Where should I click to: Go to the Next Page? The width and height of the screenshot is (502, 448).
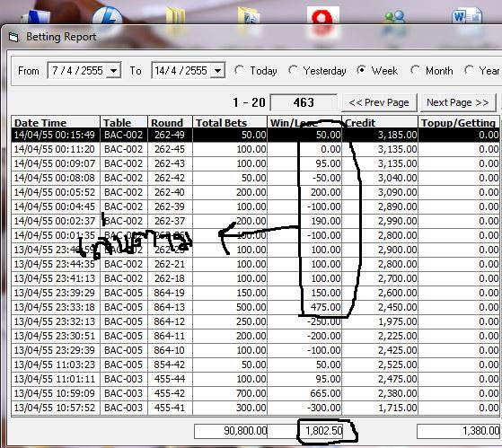pyautogui.click(x=457, y=102)
